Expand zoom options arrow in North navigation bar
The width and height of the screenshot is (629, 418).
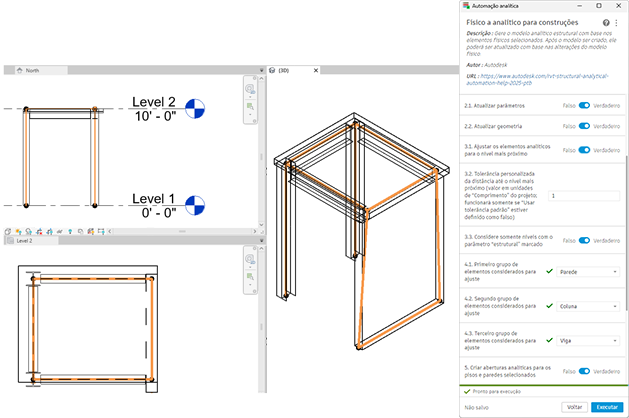pyautogui.click(x=250, y=114)
